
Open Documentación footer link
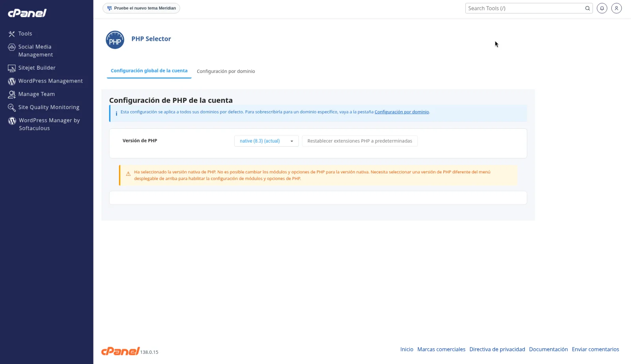click(548, 349)
